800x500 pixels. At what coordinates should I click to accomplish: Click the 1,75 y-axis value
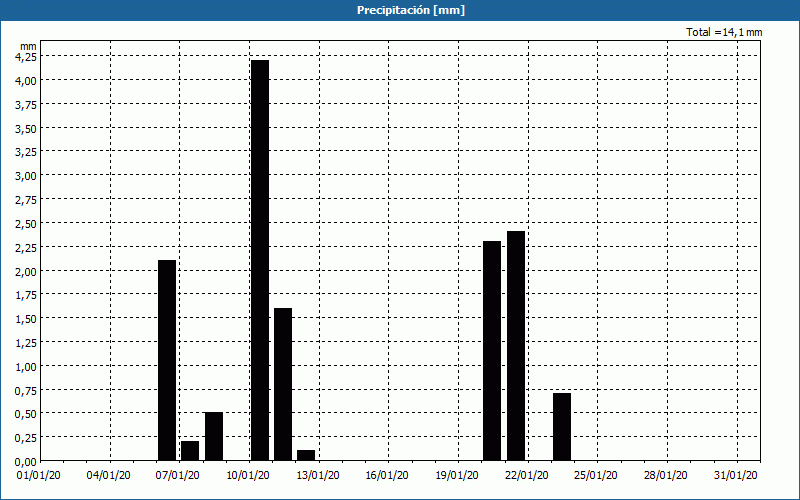tap(26, 295)
